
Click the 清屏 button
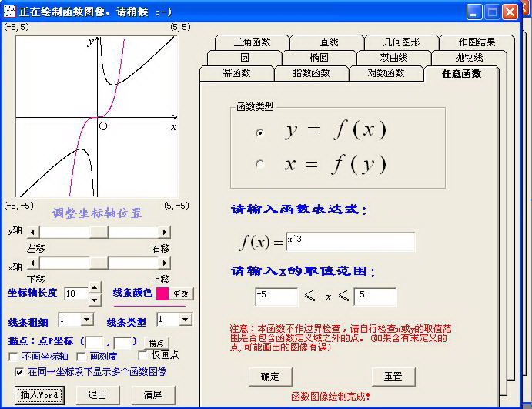pyautogui.click(x=153, y=395)
